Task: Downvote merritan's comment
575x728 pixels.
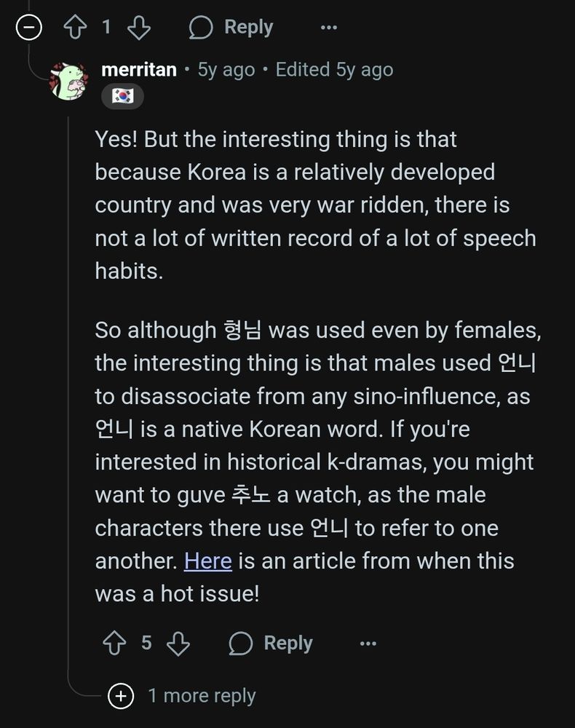Action: click(x=178, y=643)
